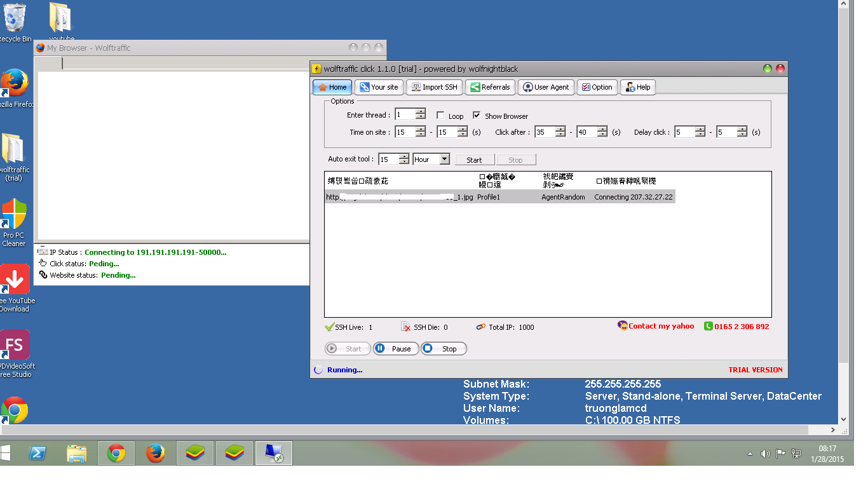The width and height of the screenshot is (868, 488).
Task: Open the Firefox desktop shortcut
Action: coord(15,84)
